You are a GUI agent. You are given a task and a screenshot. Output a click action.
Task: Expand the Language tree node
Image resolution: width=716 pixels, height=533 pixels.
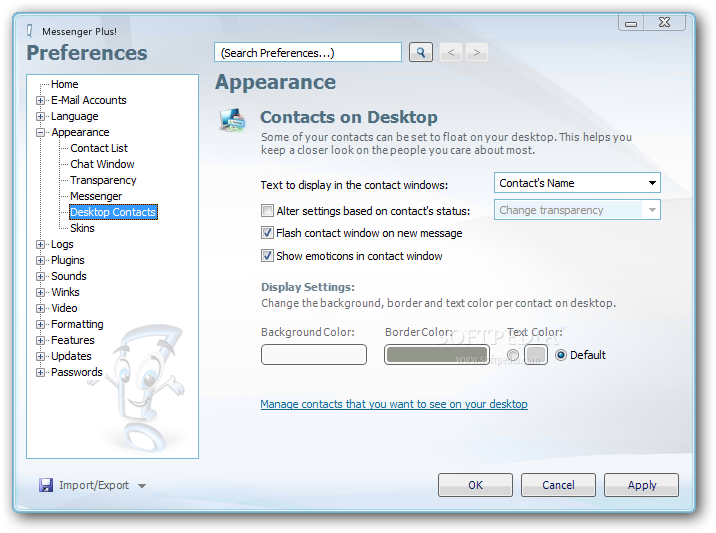click(41, 116)
